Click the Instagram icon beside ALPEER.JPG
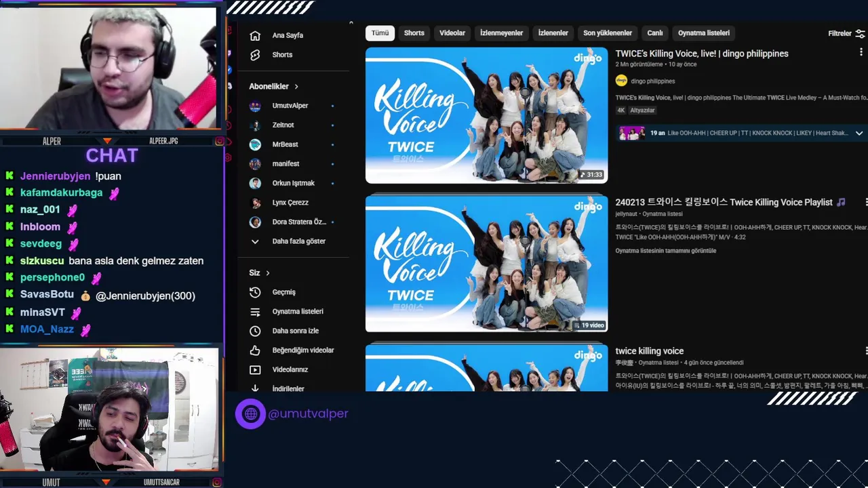This screenshot has width=868, height=488. (x=219, y=141)
